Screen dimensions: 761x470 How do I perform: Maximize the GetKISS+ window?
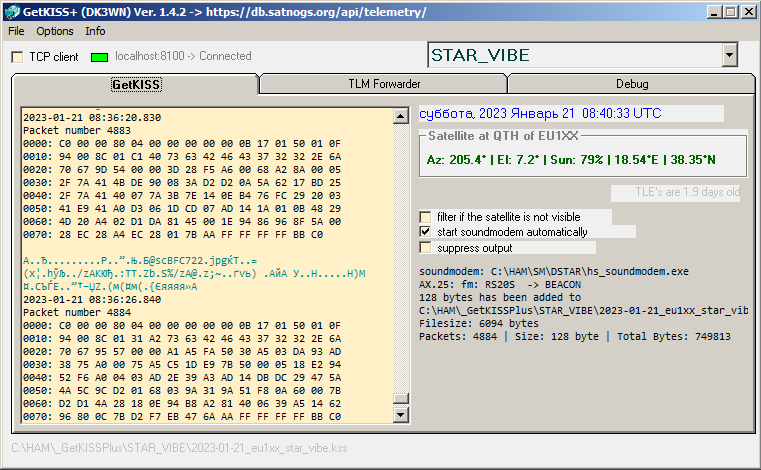tap(730, 12)
